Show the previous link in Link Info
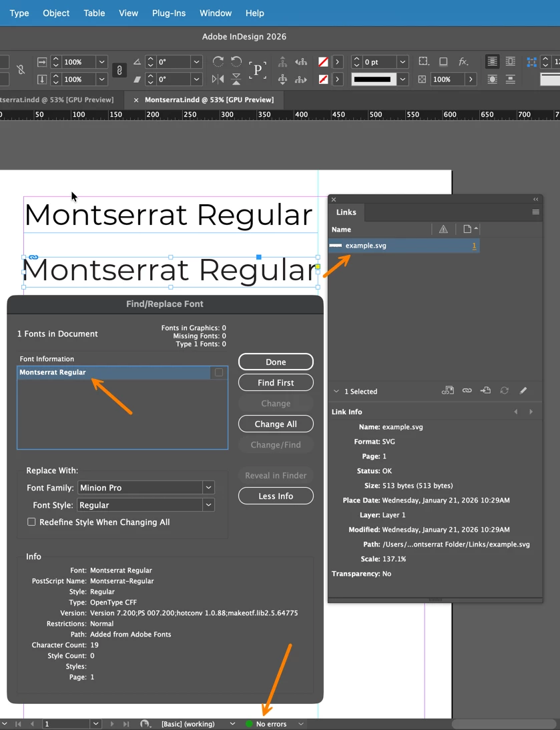Image resolution: width=560 pixels, height=730 pixels. (516, 412)
